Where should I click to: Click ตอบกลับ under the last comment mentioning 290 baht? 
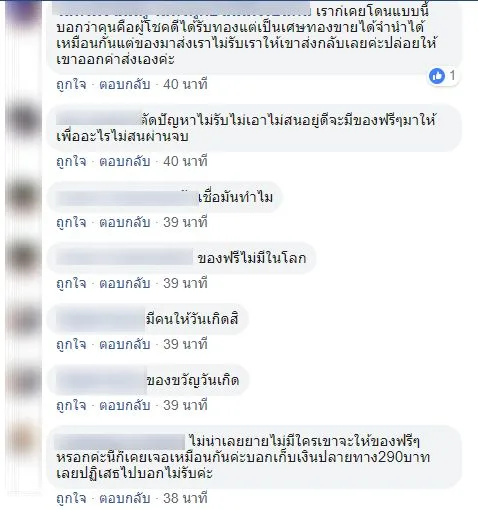coord(125,498)
